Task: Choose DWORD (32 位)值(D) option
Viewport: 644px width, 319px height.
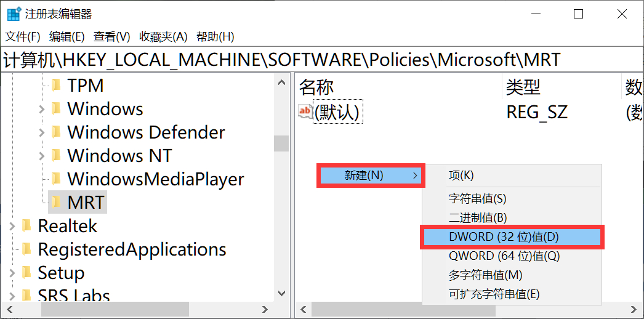Action: point(512,237)
